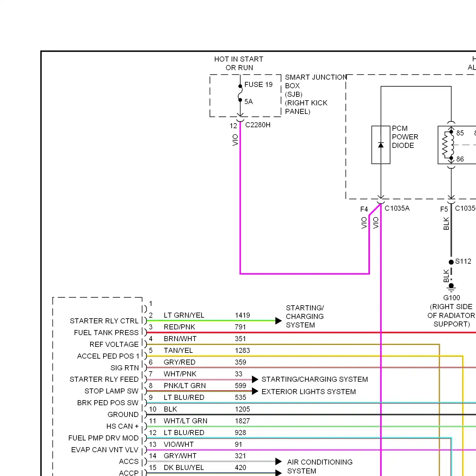Follow EXTERIOR LIGHTS SYSTEM reference
476x476 pixels.
pos(309,392)
